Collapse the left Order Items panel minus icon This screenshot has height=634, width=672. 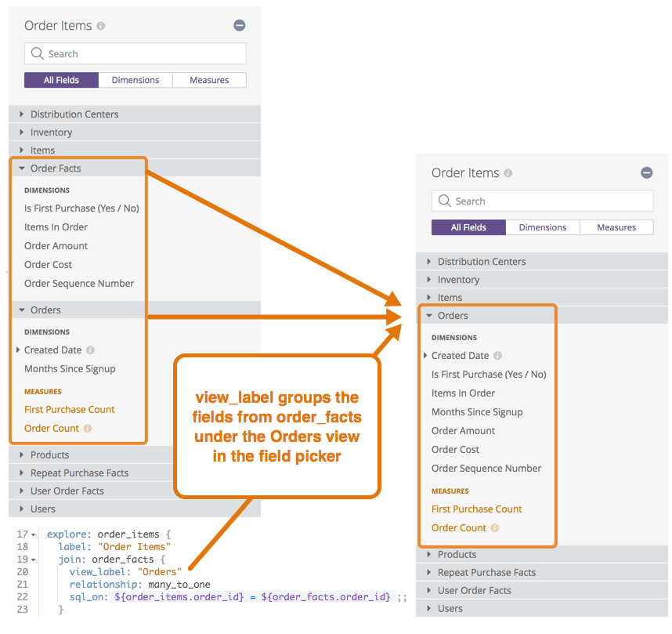click(x=239, y=25)
